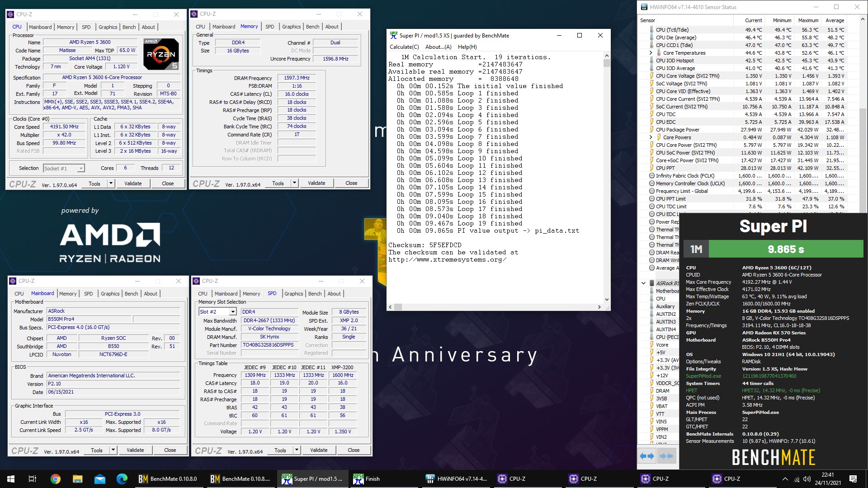Click the volume speaker tray icon
Viewport: 868px width, 488px height.
tap(807, 479)
